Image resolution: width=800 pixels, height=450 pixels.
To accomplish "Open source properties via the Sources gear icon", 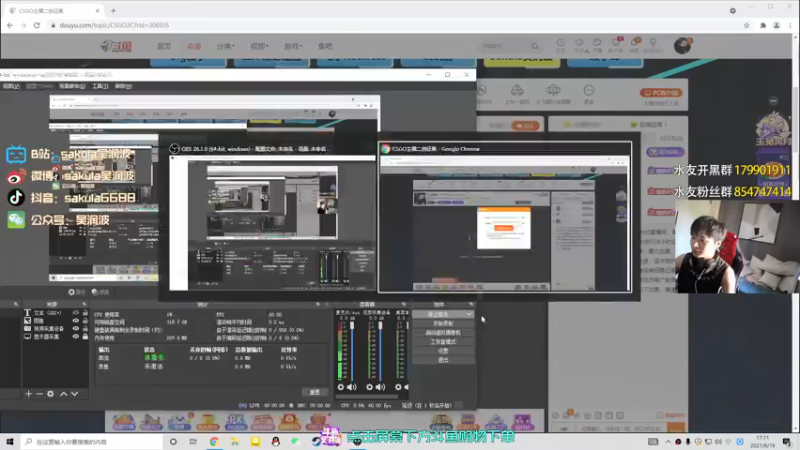I will [x=51, y=394].
